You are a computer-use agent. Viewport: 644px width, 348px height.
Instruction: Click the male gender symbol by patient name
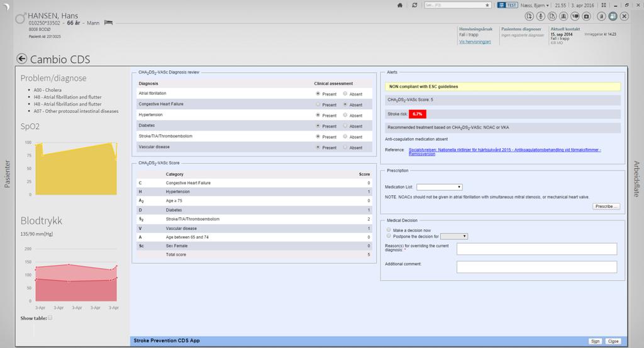point(20,18)
